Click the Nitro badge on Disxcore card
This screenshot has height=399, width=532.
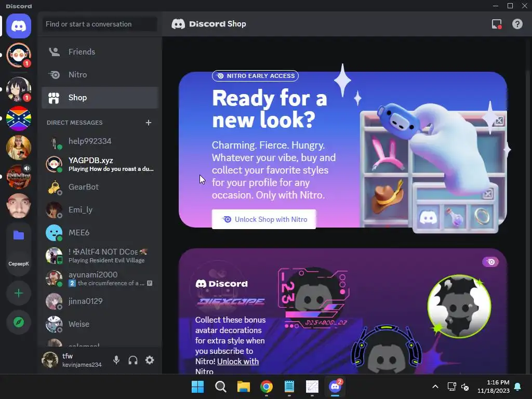pyautogui.click(x=490, y=262)
